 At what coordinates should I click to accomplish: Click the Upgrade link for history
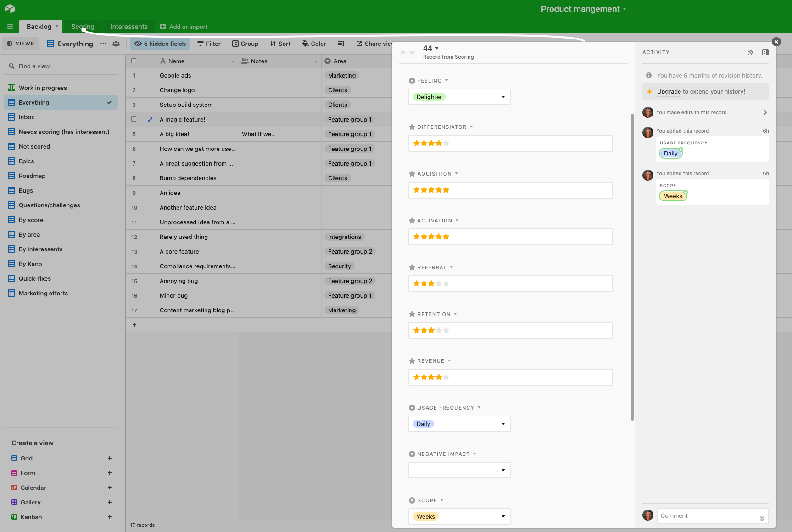click(x=669, y=92)
